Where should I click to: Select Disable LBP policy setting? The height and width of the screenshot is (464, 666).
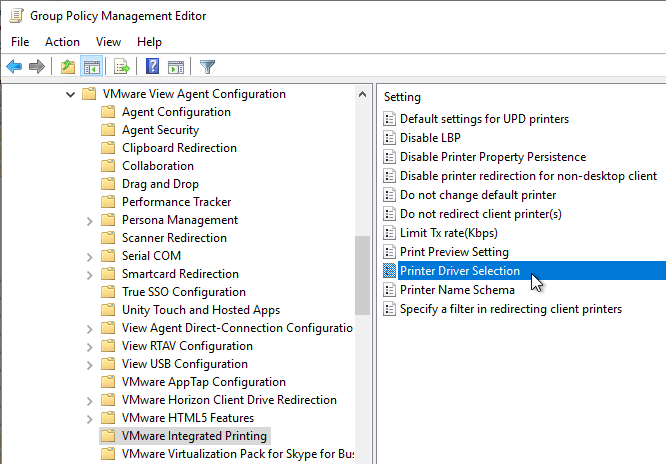point(430,138)
